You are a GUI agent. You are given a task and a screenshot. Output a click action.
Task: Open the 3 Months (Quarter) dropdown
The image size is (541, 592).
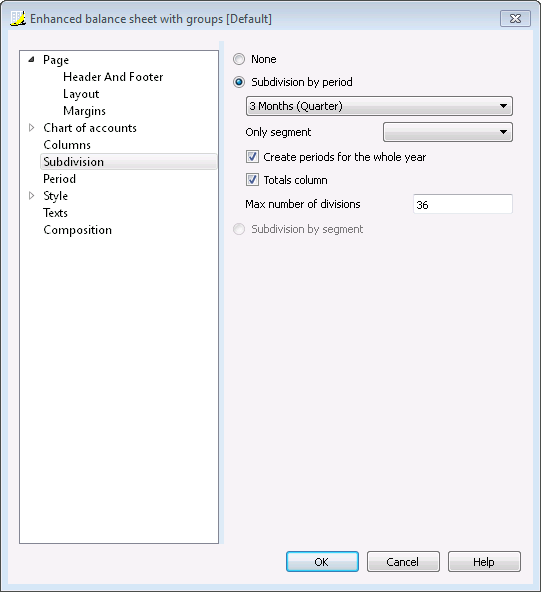[379, 106]
